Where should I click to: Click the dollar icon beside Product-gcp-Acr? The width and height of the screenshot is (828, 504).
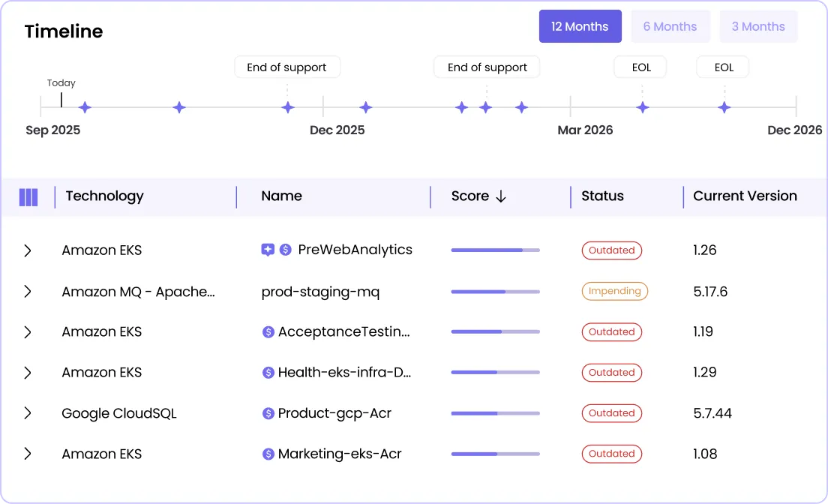tap(268, 413)
